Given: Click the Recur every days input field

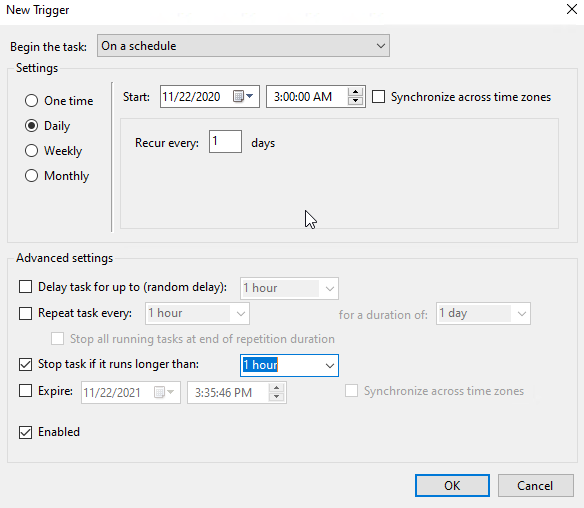Looking at the screenshot, I should [x=225, y=142].
